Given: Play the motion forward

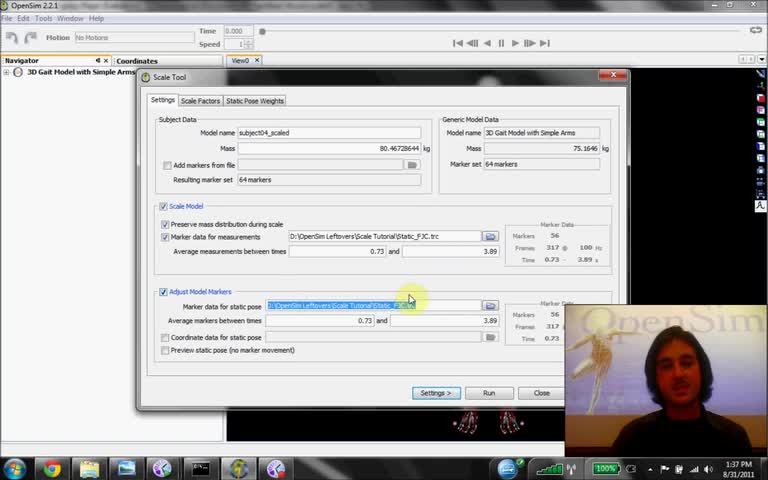Looking at the screenshot, I should [515, 43].
